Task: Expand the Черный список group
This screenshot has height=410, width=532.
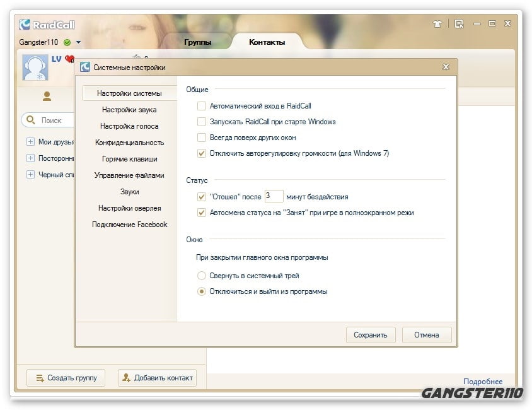Action: tap(30, 175)
